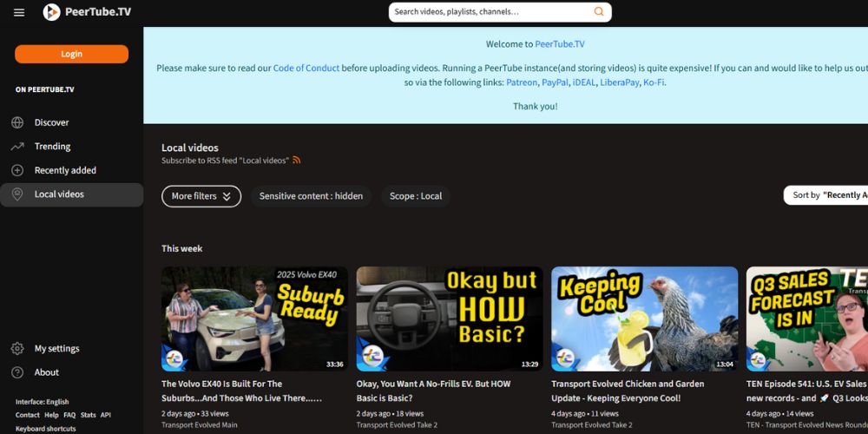
Task: Open 'The Volvo EX40 Is Built For The Suburbs' title
Action: 242,391
